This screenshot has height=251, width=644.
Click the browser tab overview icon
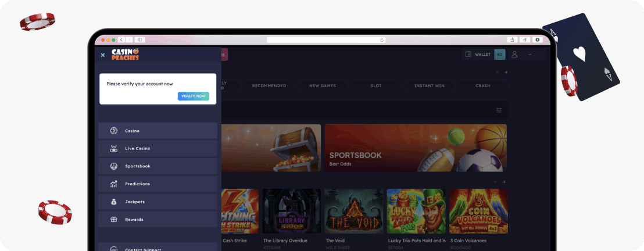[525, 40]
